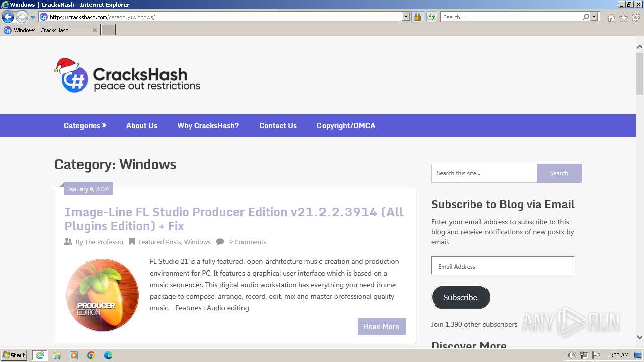Open the Contact Us page

[x=278, y=126]
